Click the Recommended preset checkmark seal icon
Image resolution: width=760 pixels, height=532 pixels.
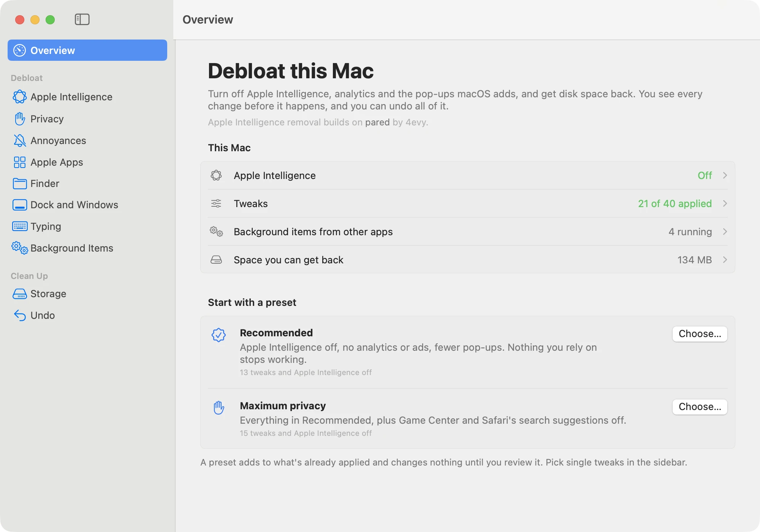click(x=219, y=335)
